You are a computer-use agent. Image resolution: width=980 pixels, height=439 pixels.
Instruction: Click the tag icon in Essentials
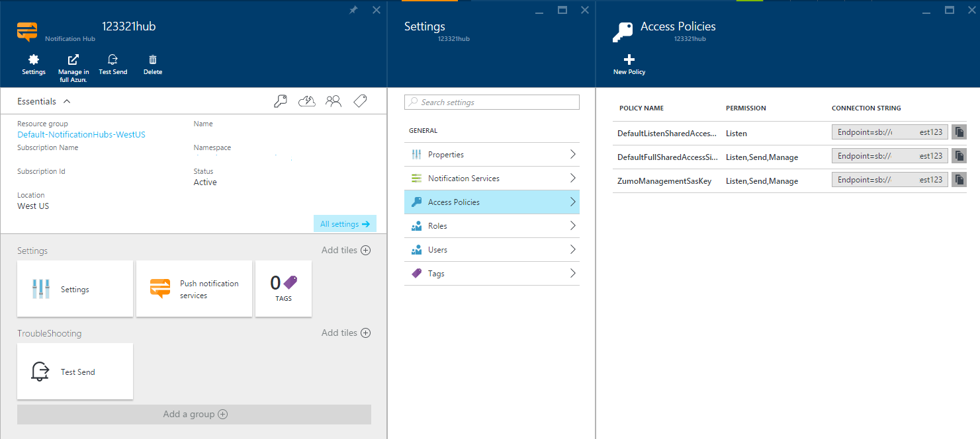[360, 100]
